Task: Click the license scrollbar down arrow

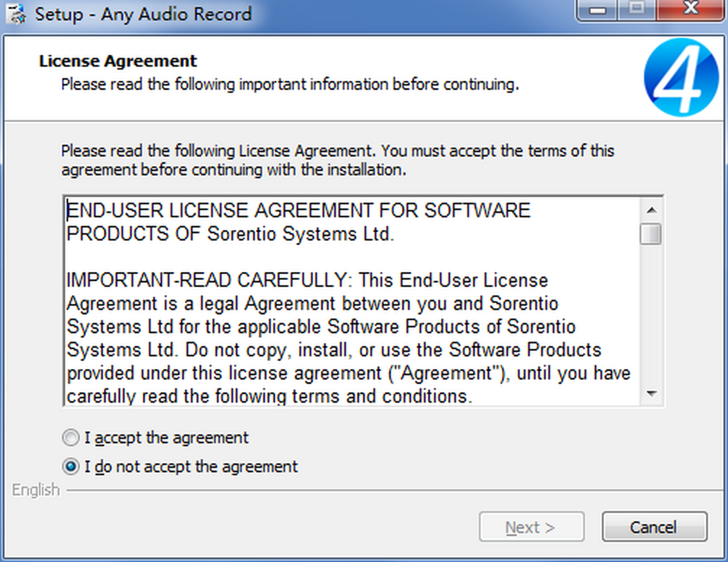Action: click(x=652, y=394)
